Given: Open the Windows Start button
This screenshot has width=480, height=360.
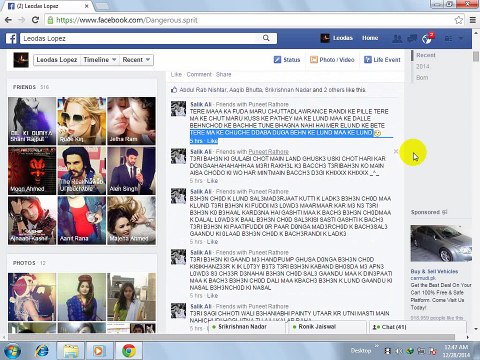Looking at the screenshot, I should [x=12, y=351].
